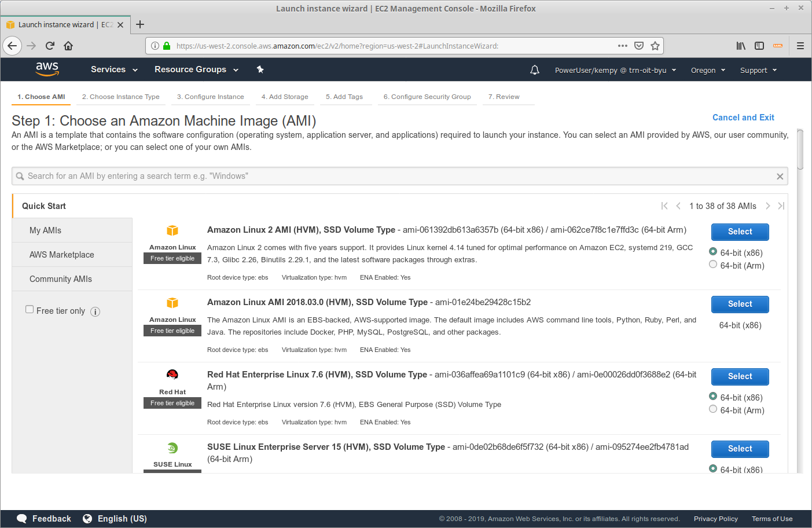
Task: Open the Support dropdown
Action: point(758,70)
